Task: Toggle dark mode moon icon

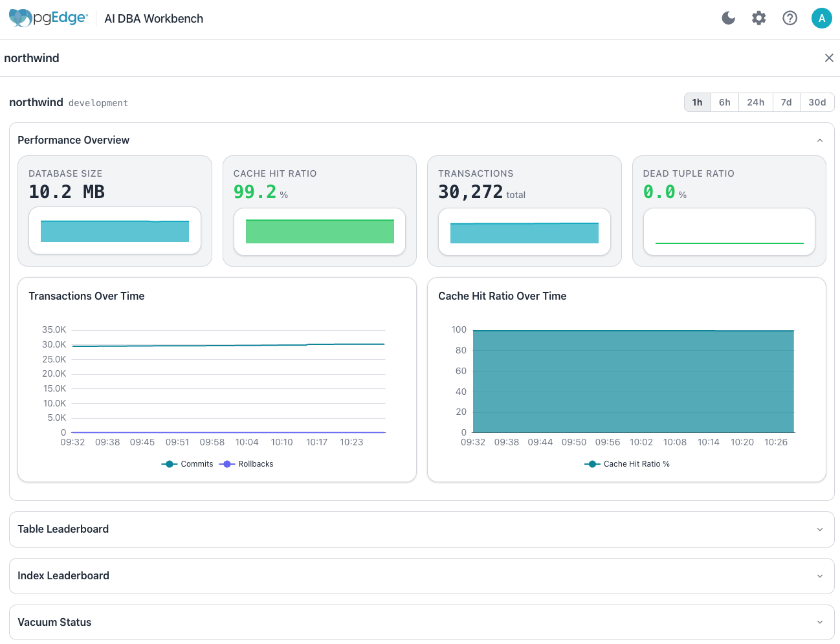Action: 729,18
